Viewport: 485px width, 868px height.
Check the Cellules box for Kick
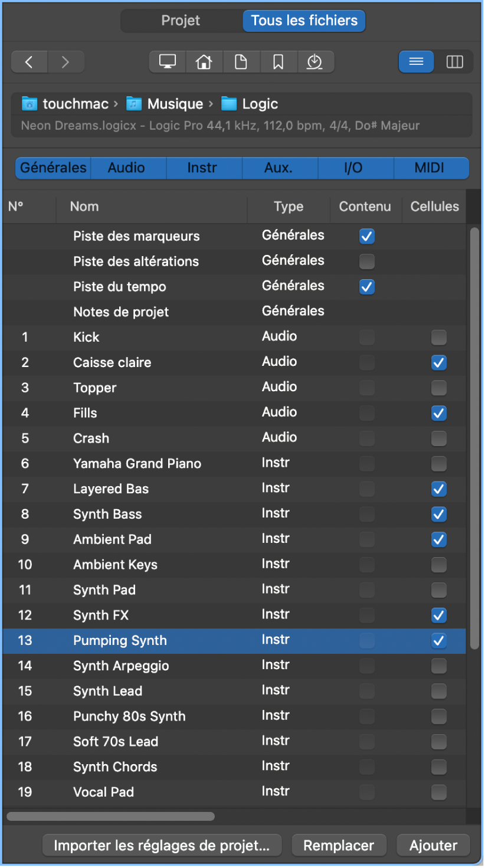pos(438,338)
